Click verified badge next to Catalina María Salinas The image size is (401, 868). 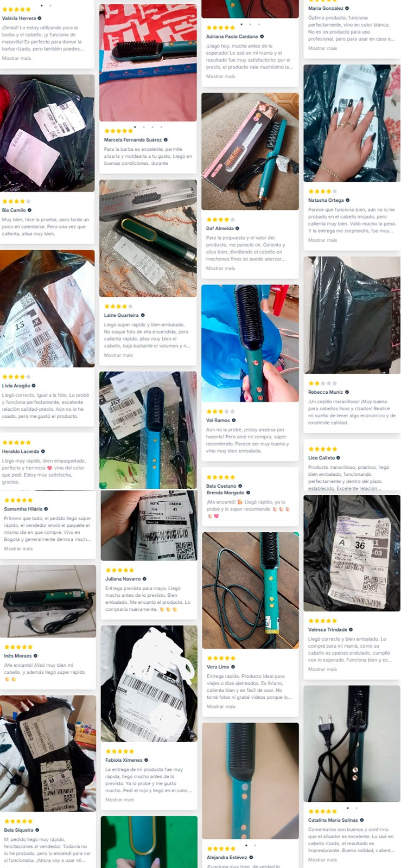[x=362, y=820]
